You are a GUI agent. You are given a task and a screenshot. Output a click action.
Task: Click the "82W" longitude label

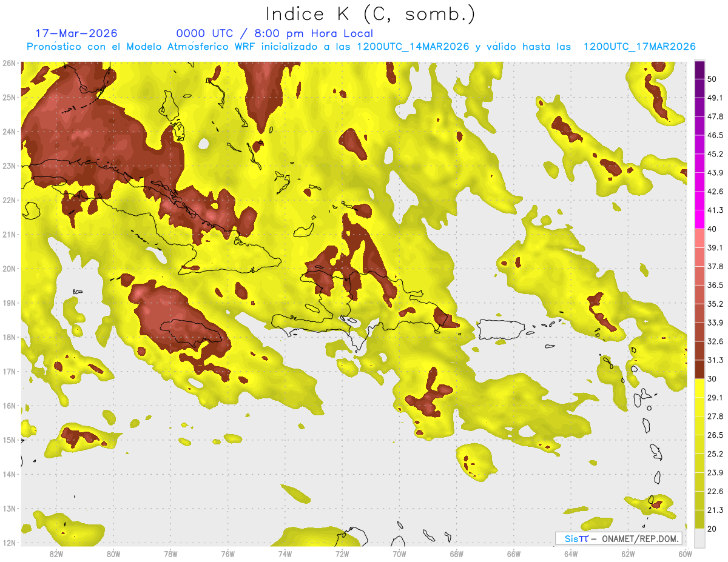click(56, 554)
